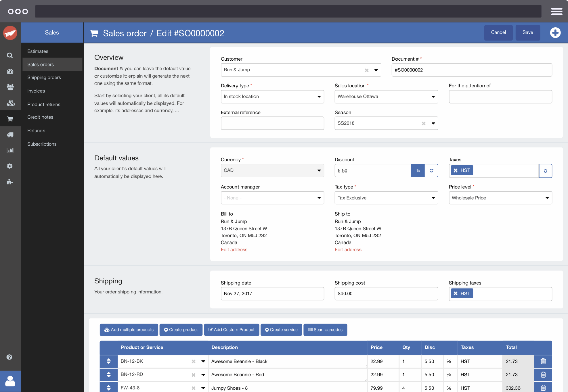Open the settings gear icon
The width and height of the screenshot is (568, 392).
pyautogui.click(x=10, y=166)
